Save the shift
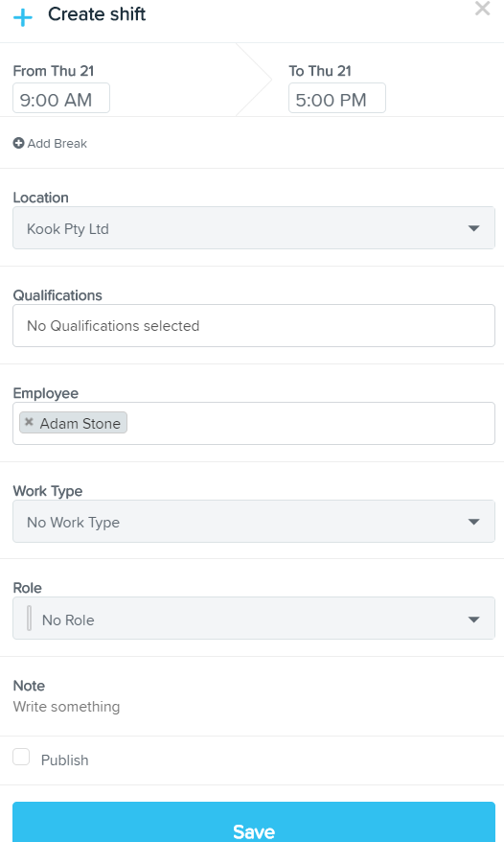The image size is (504, 842). tap(253, 822)
